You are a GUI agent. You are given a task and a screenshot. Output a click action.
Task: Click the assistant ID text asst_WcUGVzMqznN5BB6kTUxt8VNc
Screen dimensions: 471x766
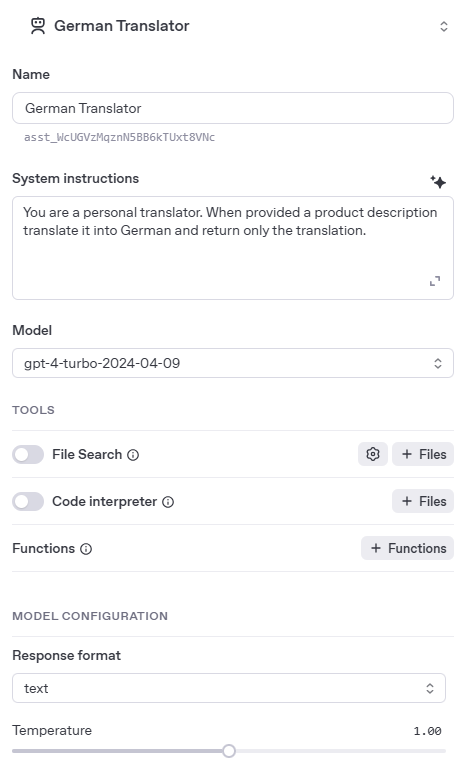120,137
